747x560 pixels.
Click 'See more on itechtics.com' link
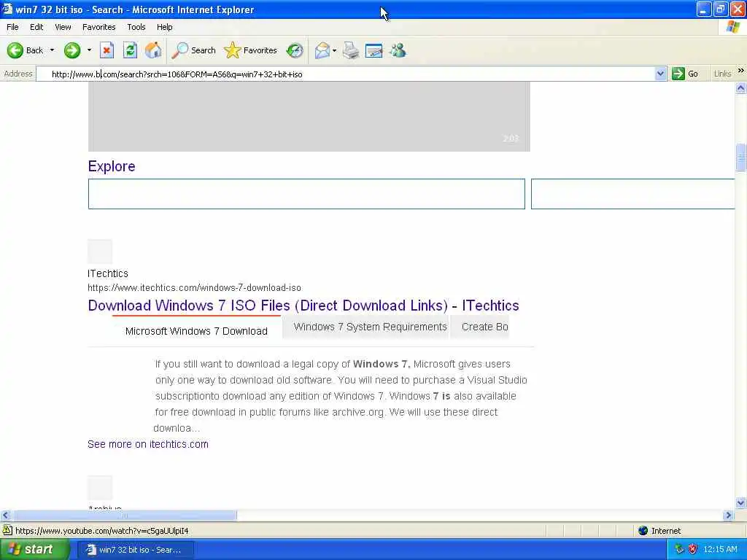pos(147,444)
